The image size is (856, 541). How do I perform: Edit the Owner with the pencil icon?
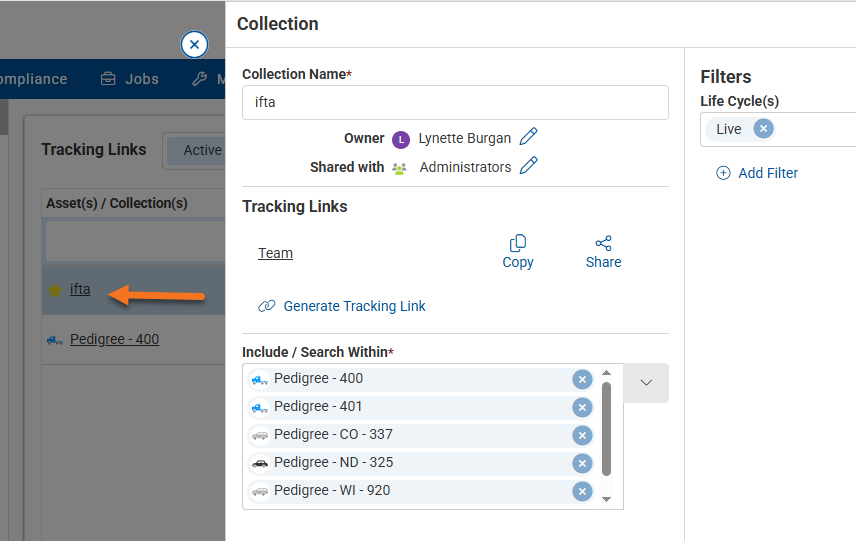pyautogui.click(x=528, y=136)
